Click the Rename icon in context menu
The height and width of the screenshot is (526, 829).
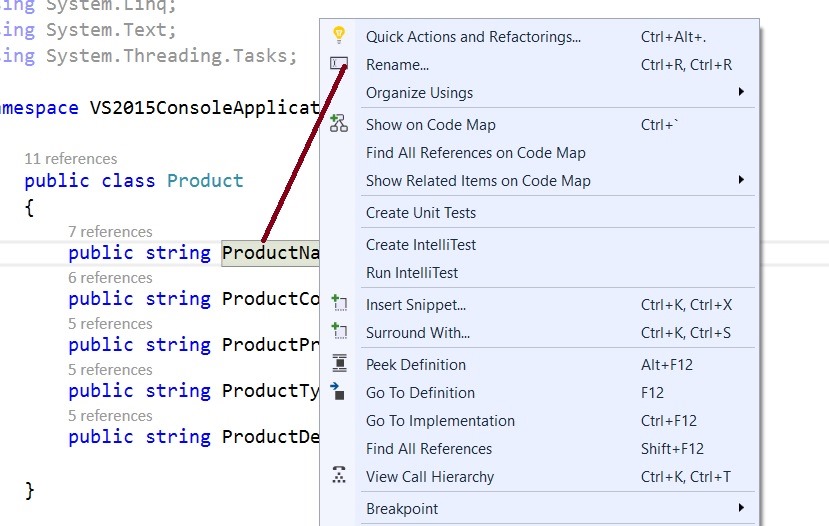[339, 64]
